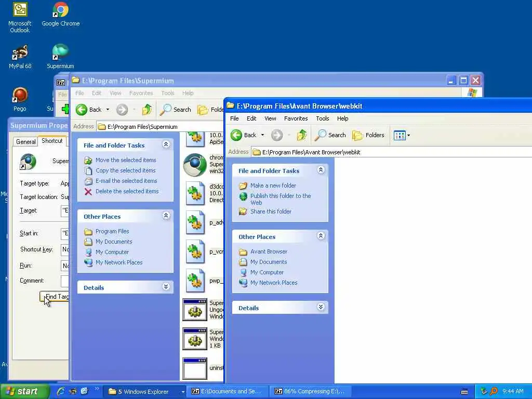
Task: Click address field in webkit window
Action: tap(392, 152)
